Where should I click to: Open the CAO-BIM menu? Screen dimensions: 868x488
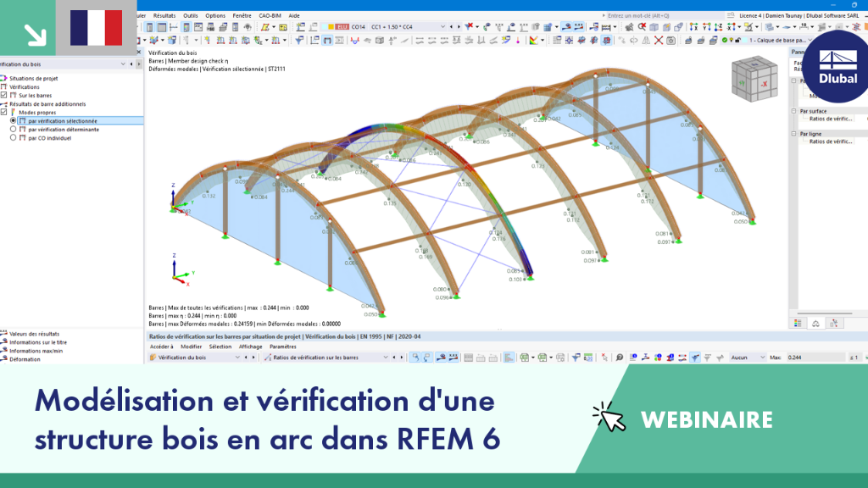click(270, 15)
